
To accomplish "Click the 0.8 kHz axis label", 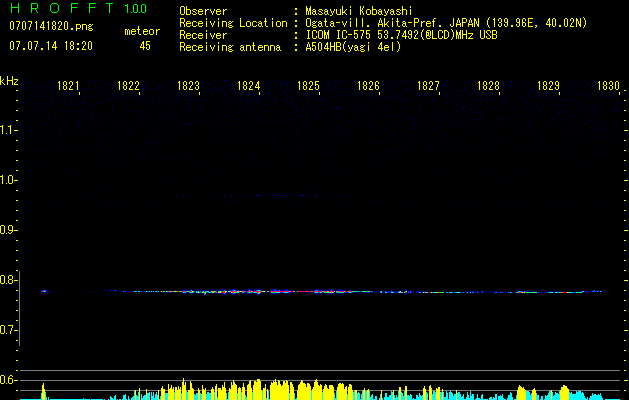I will (8, 280).
